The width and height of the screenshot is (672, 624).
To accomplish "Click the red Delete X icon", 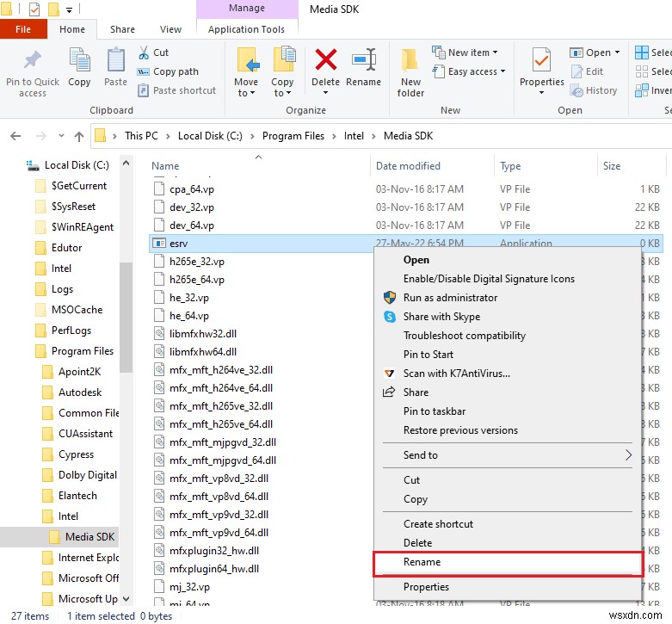I will 326,59.
